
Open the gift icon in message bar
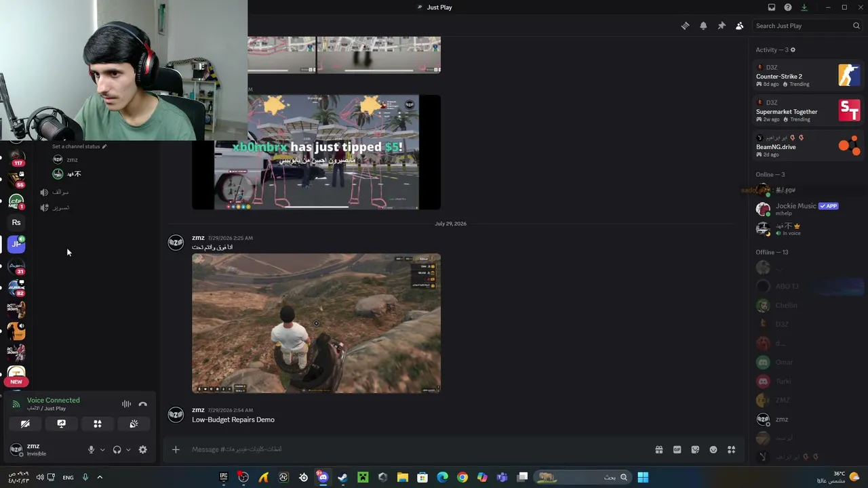pyautogui.click(x=658, y=449)
